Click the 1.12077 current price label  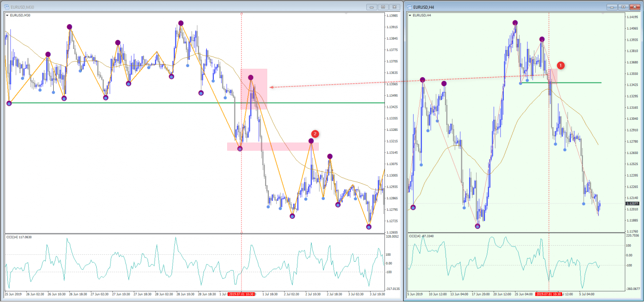click(631, 203)
